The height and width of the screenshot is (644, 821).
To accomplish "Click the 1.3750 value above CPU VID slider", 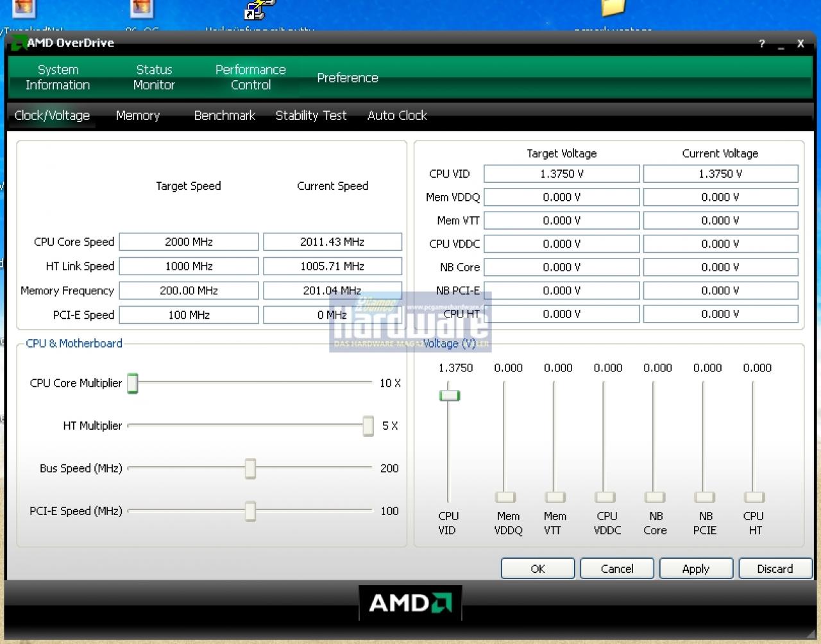I will click(456, 368).
